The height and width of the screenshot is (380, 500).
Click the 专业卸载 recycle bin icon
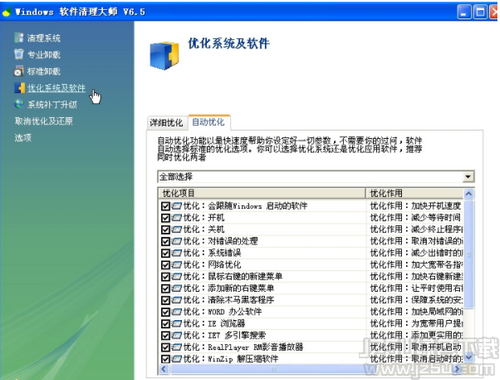(x=19, y=54)
